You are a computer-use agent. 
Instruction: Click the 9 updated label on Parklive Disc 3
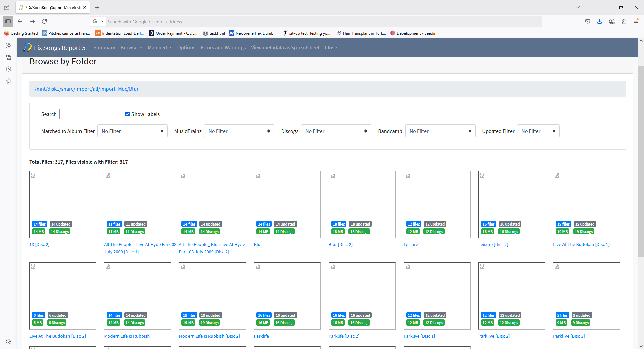pyautogui.click(x=582, y=315)
